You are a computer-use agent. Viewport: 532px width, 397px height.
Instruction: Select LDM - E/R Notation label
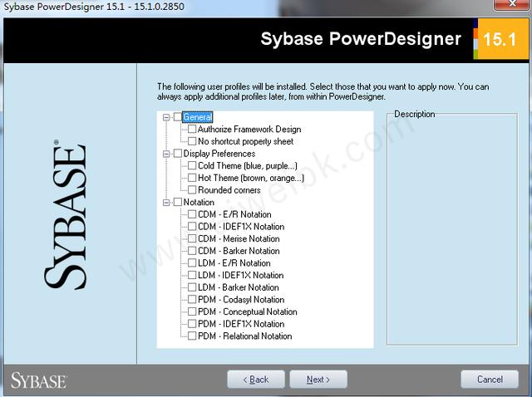point(234,264)
